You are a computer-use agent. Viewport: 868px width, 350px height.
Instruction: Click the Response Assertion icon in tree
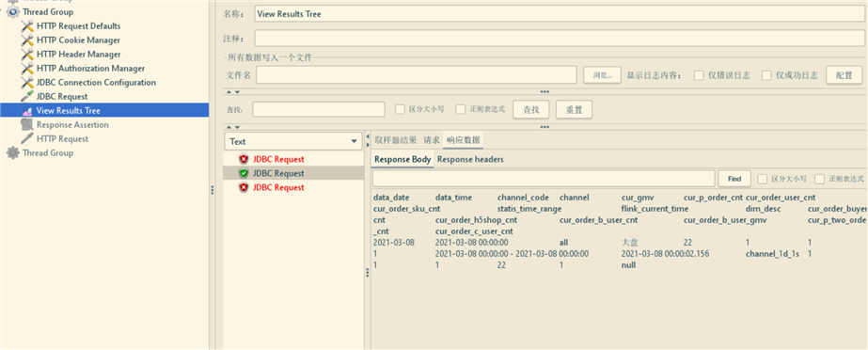[x=27, y=124]
